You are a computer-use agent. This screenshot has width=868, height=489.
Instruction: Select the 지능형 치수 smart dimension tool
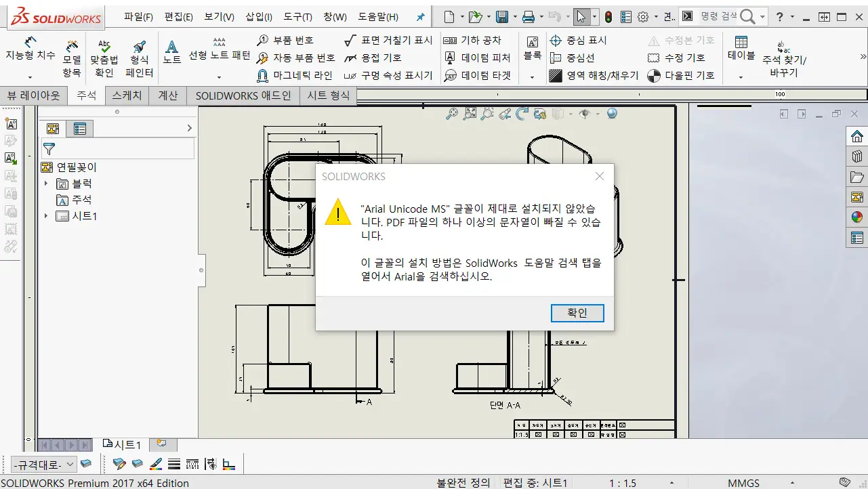coord(30,49)
